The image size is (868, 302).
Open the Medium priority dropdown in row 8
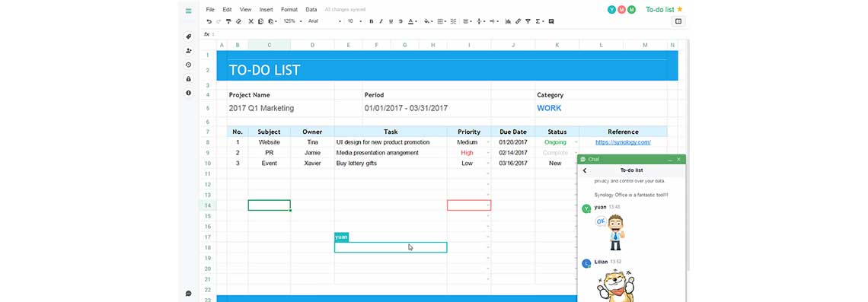pos(488,143)
